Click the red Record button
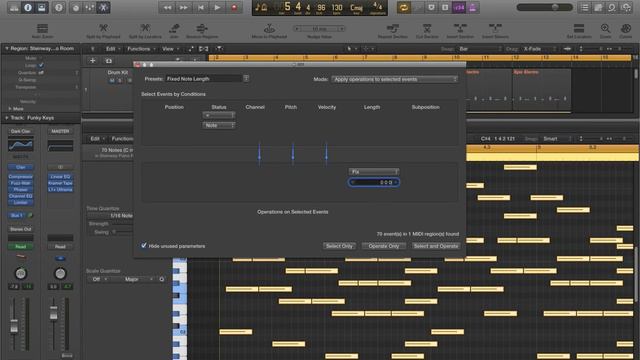The width and height of the screenshot is (640, 360). (234, 8)
